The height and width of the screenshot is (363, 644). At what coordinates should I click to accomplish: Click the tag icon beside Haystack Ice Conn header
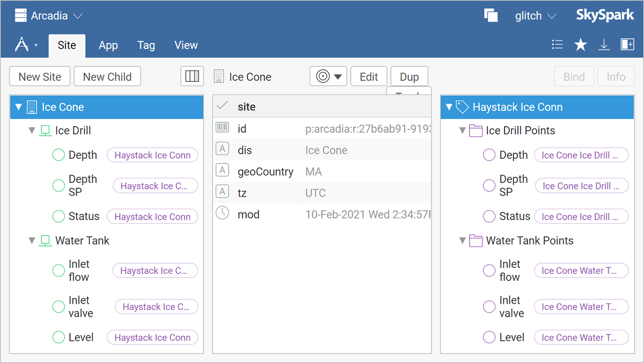(x=462, y=107)
